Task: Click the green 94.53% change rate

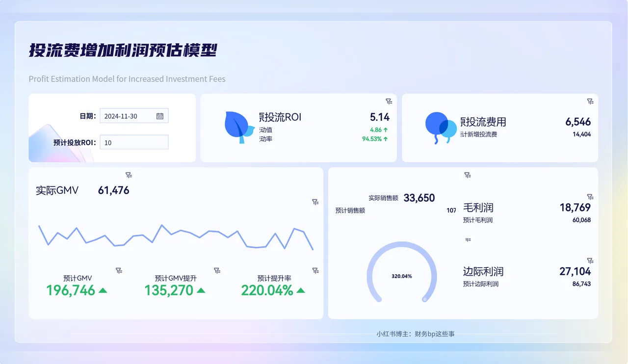Action: (372, 139)
